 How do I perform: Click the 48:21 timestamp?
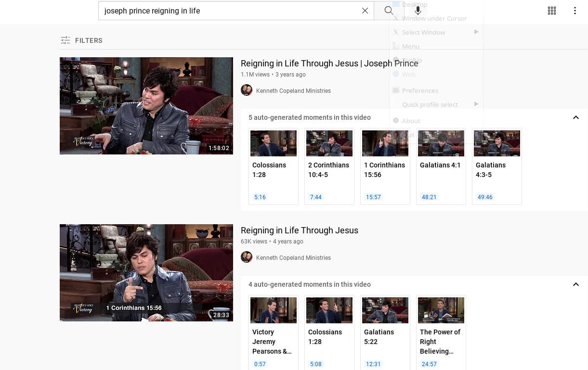click(x=429, y=197)
